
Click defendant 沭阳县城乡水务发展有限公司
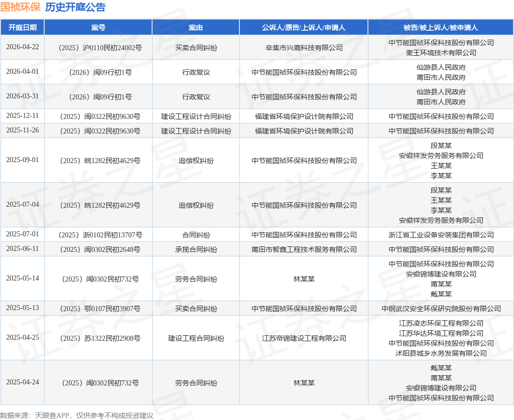441,353
